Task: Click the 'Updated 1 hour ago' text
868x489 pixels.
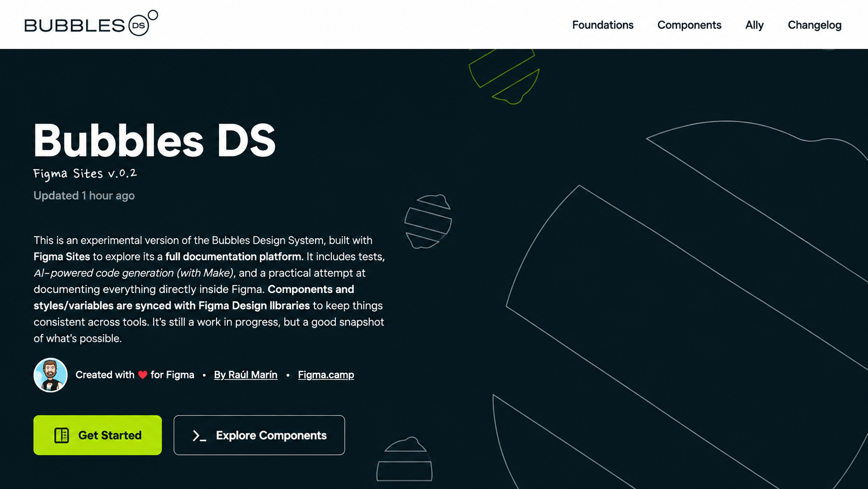Action: pos(84,195)
